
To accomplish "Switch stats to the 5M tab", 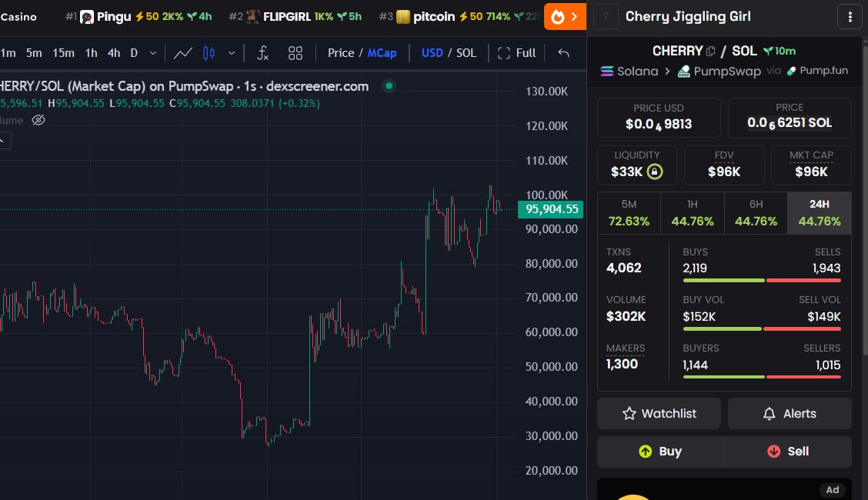I will click(629, 213).
